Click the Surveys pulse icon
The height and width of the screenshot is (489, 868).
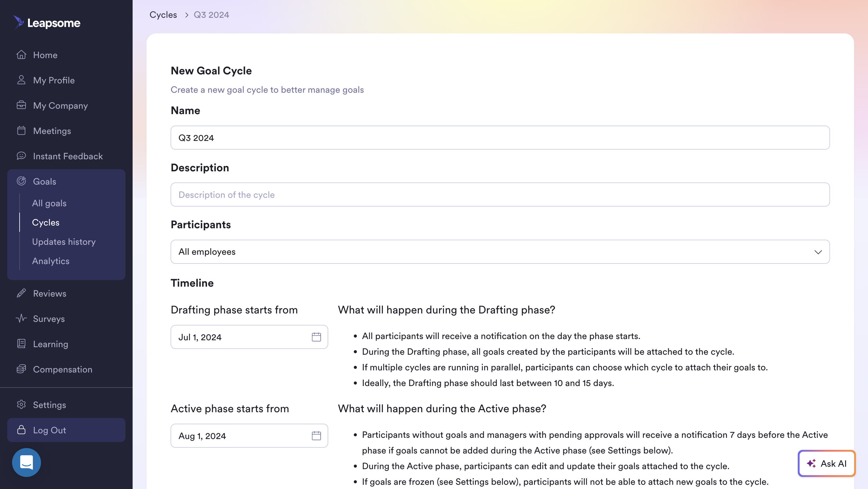21,318
